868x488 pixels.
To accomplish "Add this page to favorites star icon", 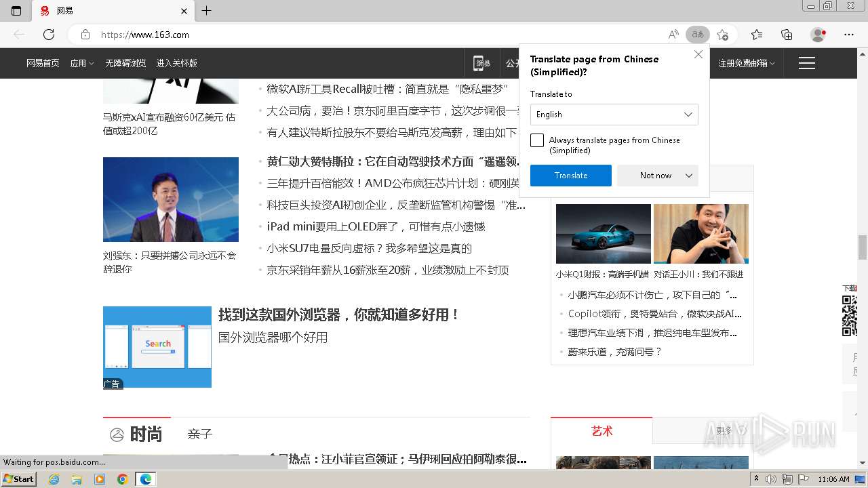I will click(723, 35).
